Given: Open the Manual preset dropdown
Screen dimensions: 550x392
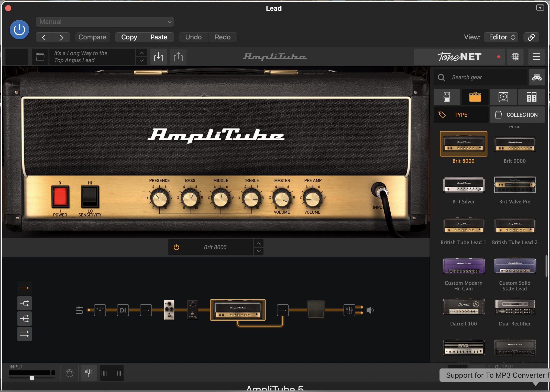Looking at the screenshot, I should pos(105,22).
